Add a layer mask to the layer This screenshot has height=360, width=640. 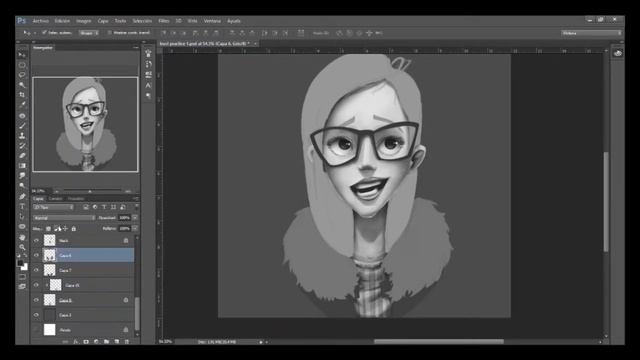(x=86, y=342)
